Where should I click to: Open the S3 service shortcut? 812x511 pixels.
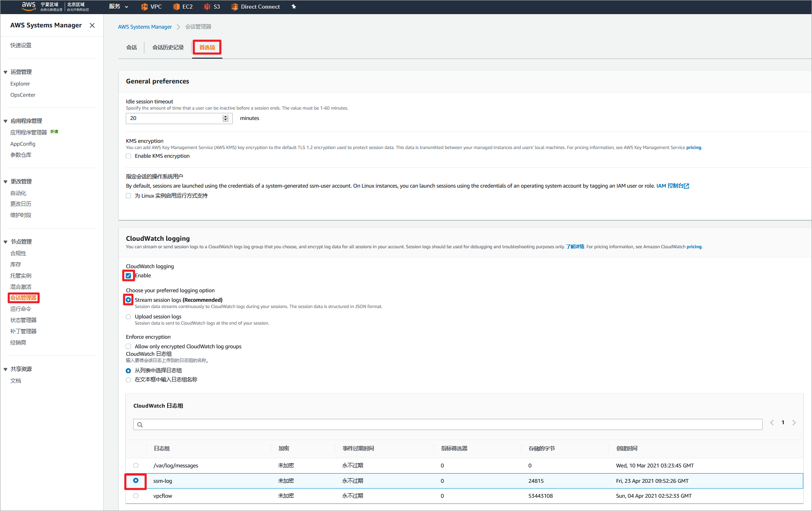tap(212, 7)
